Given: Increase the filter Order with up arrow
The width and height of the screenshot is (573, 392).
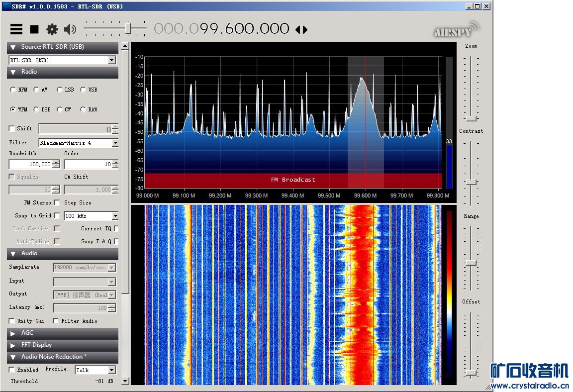Looking at the screenshot, I should point(115,162).
